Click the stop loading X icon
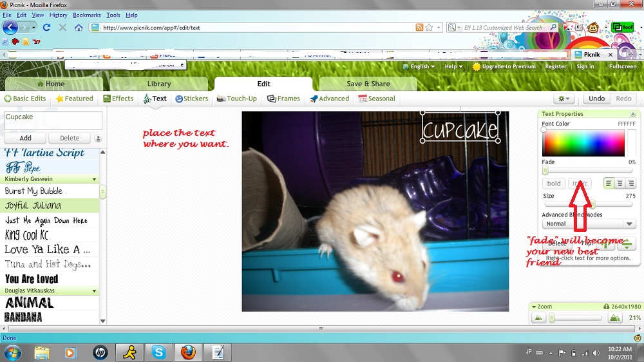Screen dimensions: 644x362 pos(62,28)
